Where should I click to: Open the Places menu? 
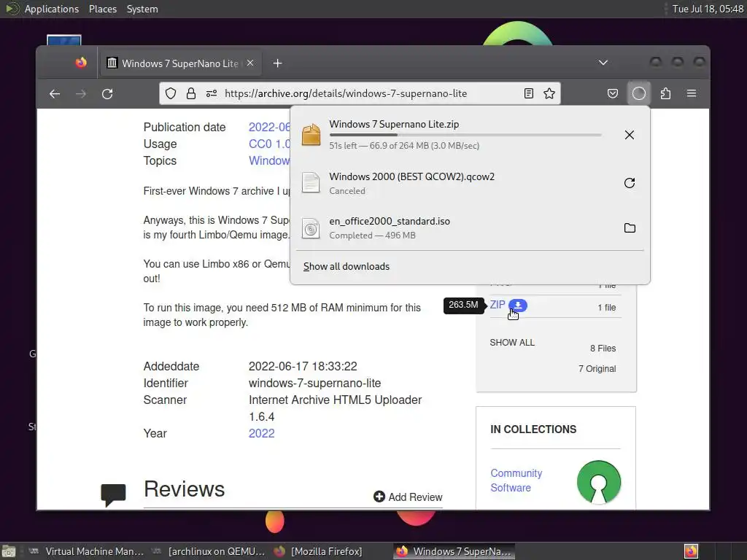click(102, 9)
